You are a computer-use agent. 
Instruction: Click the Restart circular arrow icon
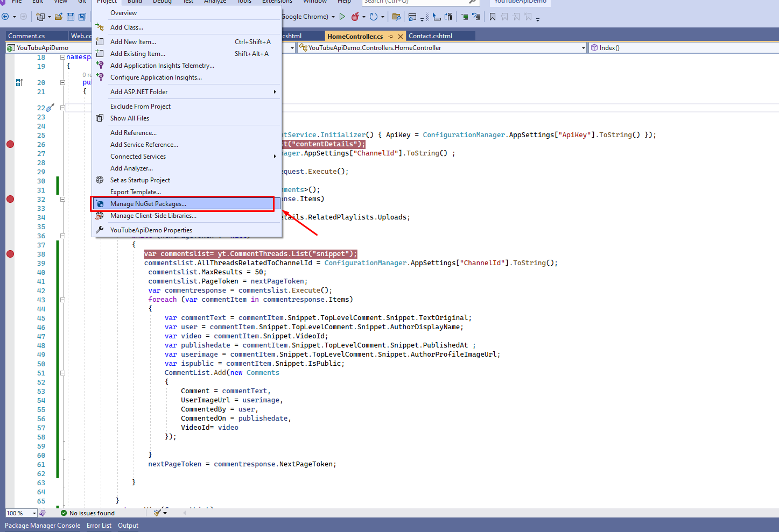point(373,17)
